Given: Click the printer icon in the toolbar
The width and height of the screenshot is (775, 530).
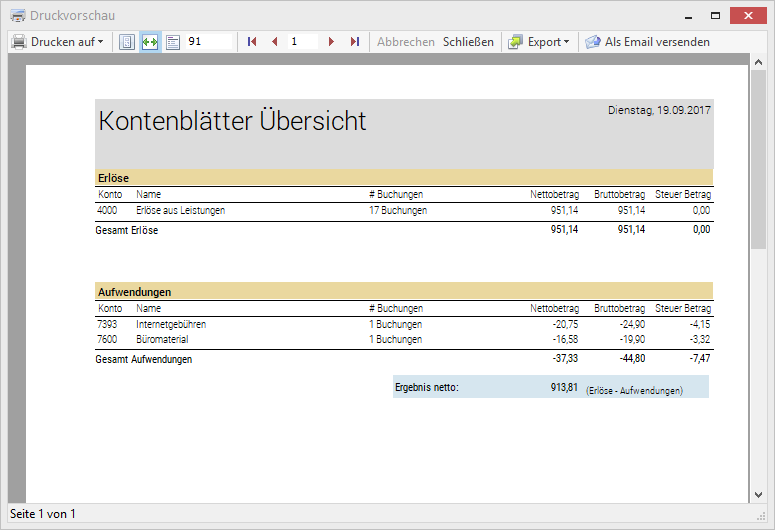Looking at the screenshot, I should [19, 42].
